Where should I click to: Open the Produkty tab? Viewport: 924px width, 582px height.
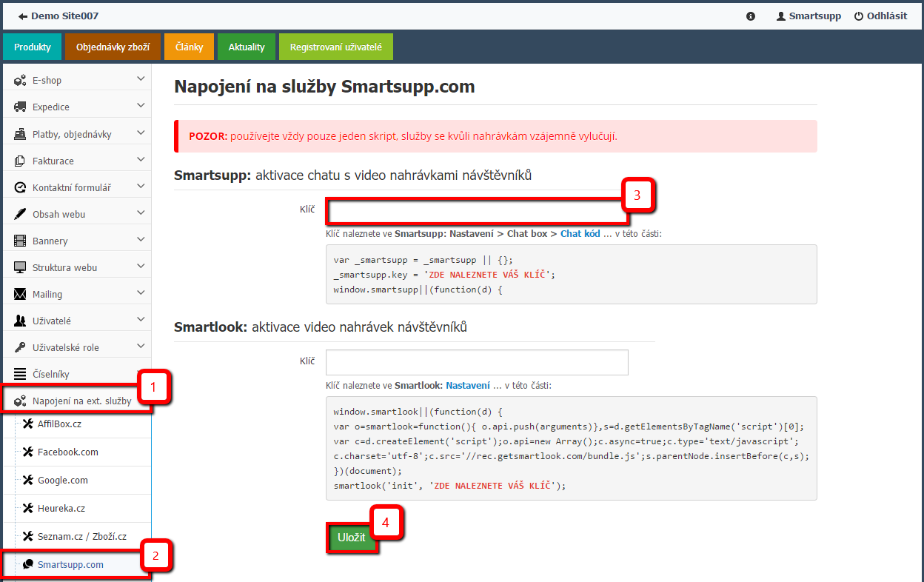[x=33, y=47]
